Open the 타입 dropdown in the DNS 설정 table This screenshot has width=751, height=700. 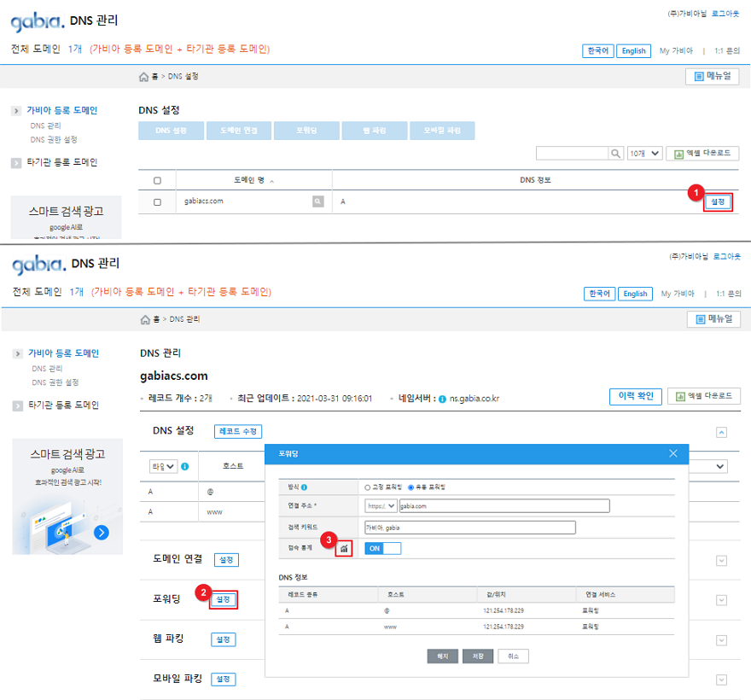click(163, 467)
